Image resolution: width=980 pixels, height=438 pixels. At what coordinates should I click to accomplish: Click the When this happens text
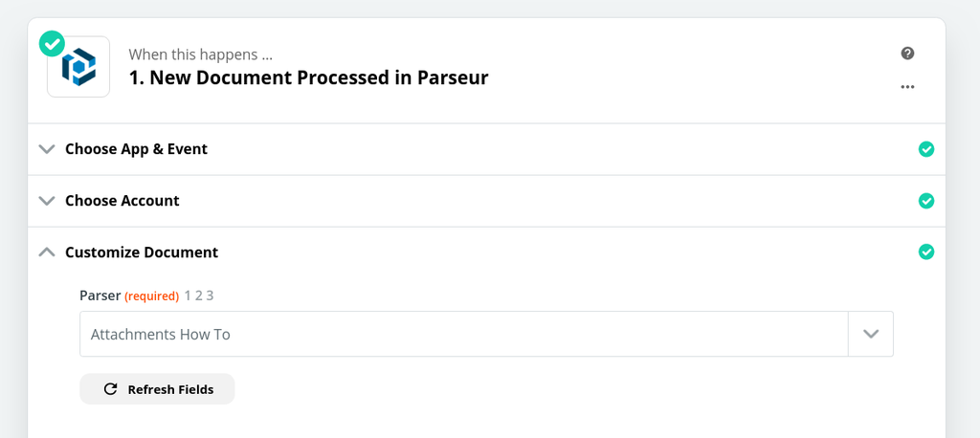pyautogui.click(x=200, y=55)
